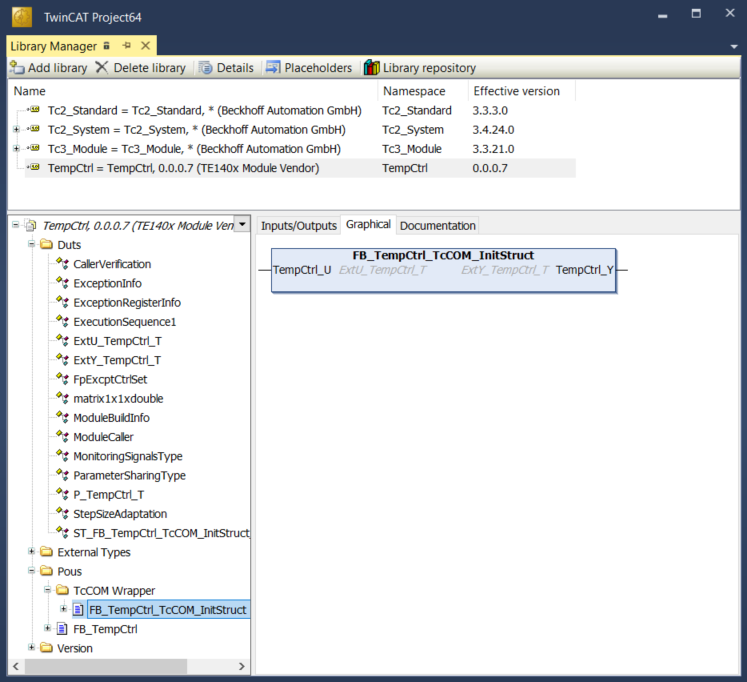Expand the Tc2_System library entry

16,129
